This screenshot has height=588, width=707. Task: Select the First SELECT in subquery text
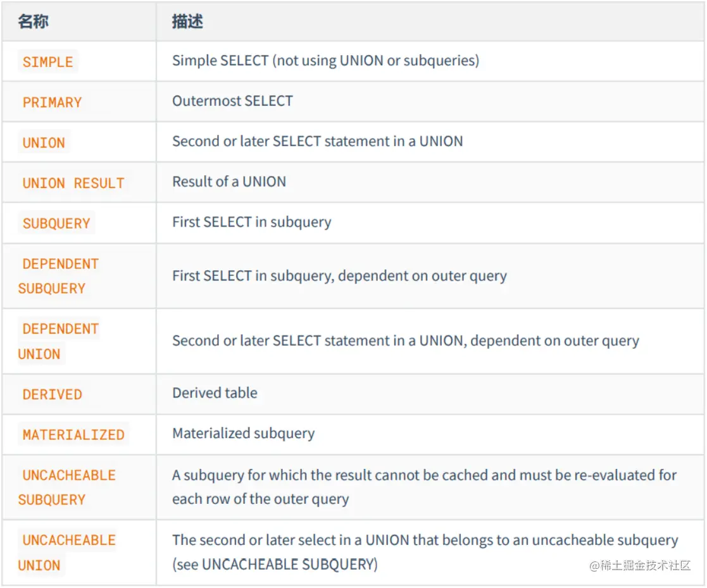click(252, 222)
